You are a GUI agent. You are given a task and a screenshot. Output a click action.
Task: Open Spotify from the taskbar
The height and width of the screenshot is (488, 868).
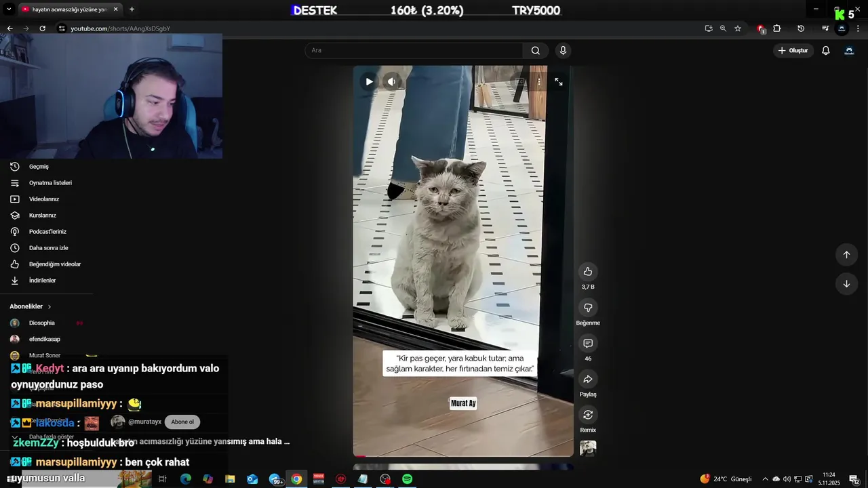pos(407,479)
